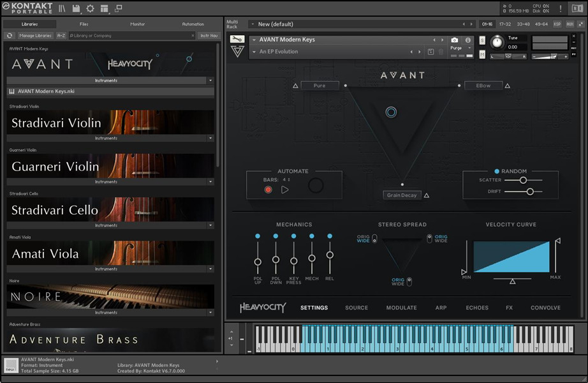
Task: Click the Instr Nav button
Action: pyautogui.click(x=208, y=36)
